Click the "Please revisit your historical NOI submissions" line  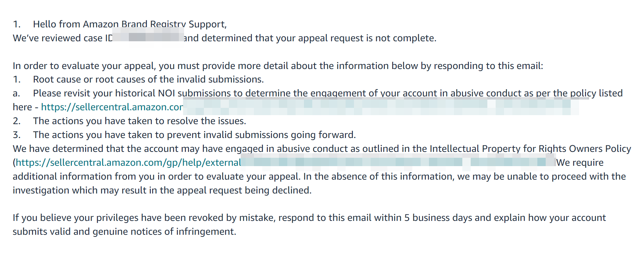[x=328, y=93]
